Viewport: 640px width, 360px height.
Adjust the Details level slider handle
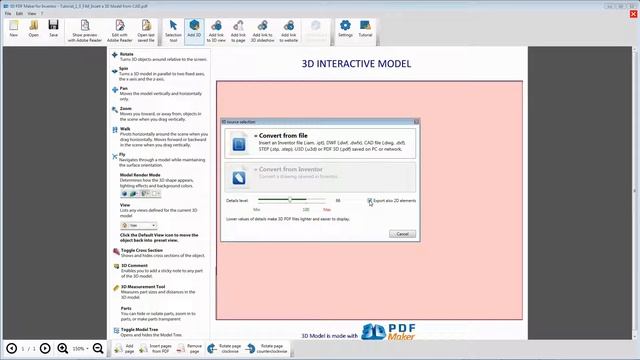pyautogui.click(x=290, y=200)
